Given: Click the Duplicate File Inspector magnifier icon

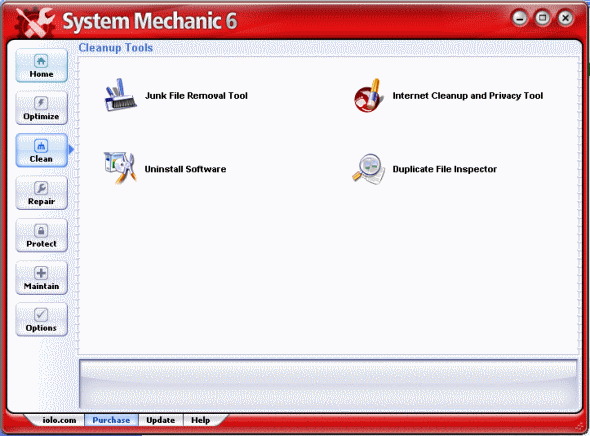Looking at the screenshot, I should point(368,169).
